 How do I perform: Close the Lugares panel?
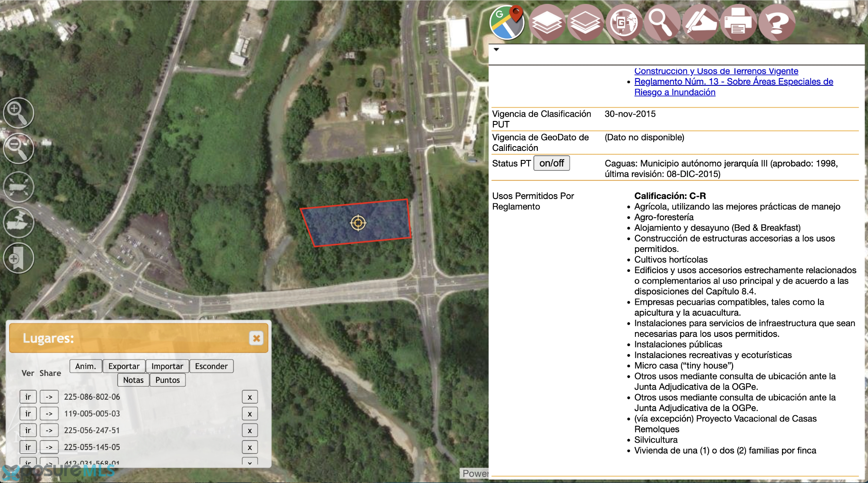point(256,338)
